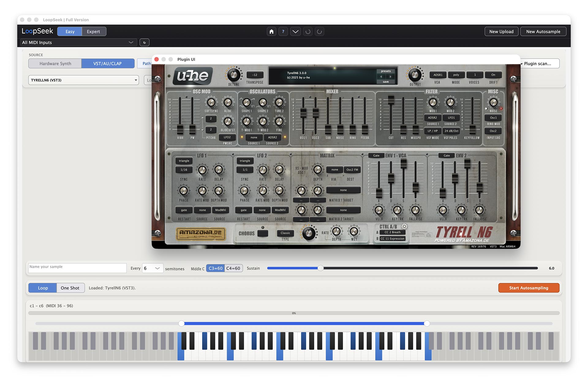Click the NOISE knob in MISC section
Screen dimensions: 588x382
pos(493,102)
